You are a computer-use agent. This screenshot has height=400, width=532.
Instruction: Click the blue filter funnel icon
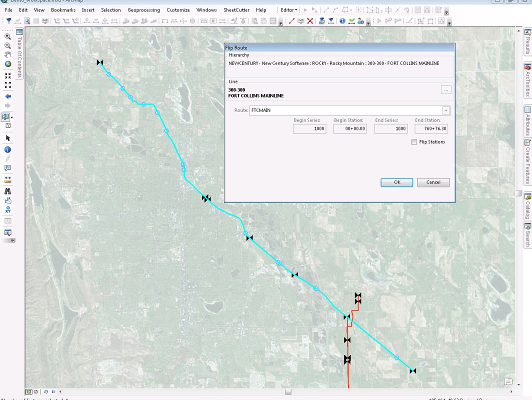coord(9,21)
